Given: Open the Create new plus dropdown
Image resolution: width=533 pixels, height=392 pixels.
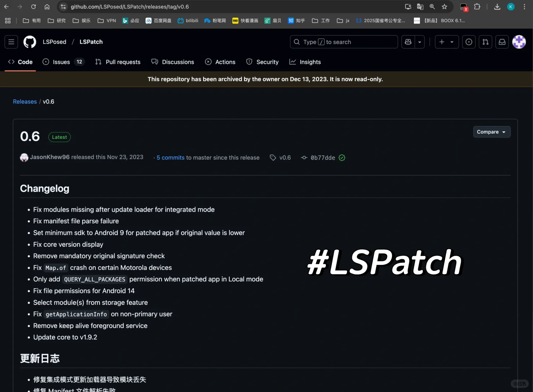Looking at the screenshot, I should [447, 42].
